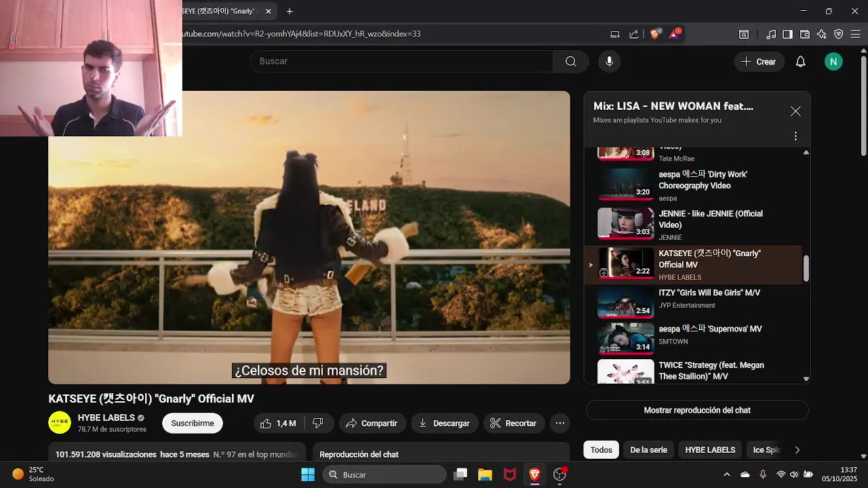Click the tray volume speaker icon
868x488 pixels.
point(794,474)
